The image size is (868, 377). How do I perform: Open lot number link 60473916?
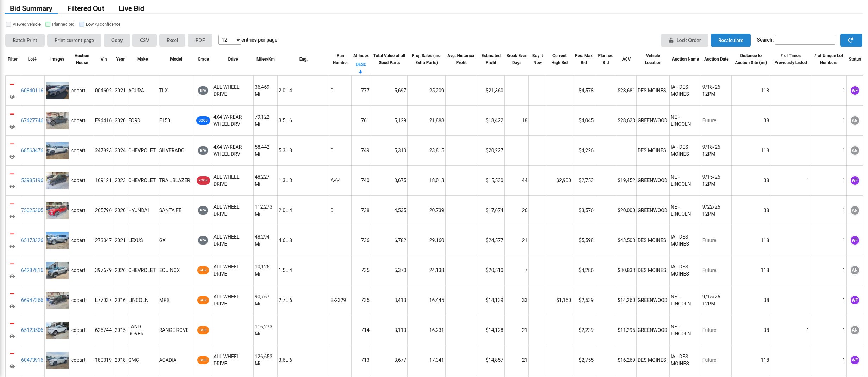32,360
